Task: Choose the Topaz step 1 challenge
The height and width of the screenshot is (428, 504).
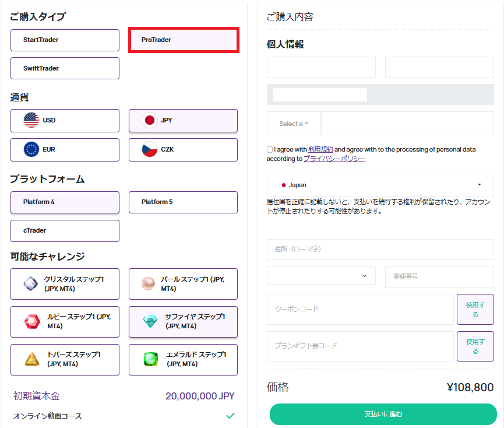Action: point(65,360)
